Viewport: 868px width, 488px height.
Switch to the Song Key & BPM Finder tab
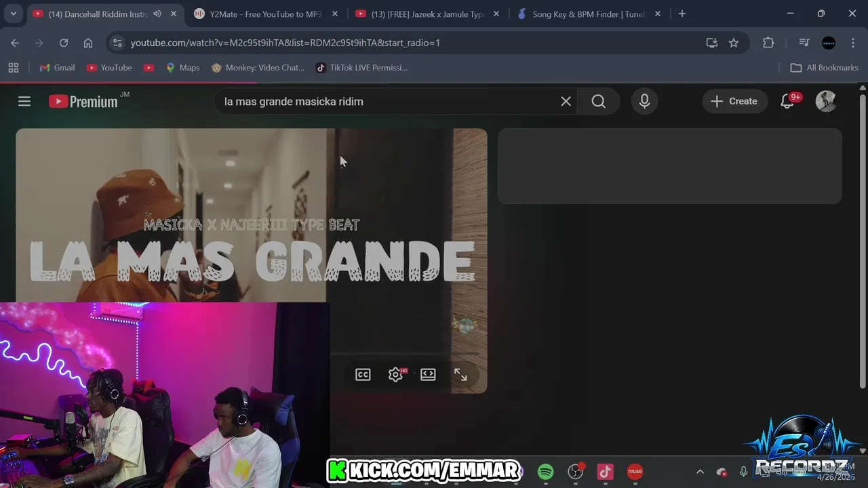pyautogui.click(x=589, y=14)
